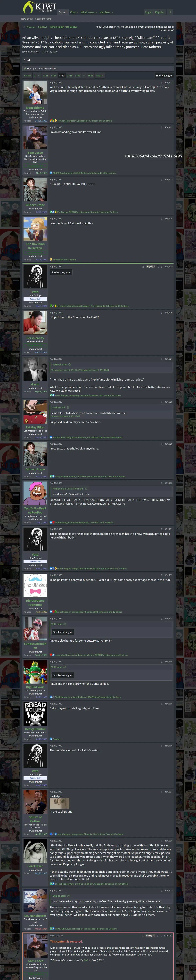This screenshot has width=196, height=980.
Task: Open New posts sub-navigation link
Action: pos(27,19)
